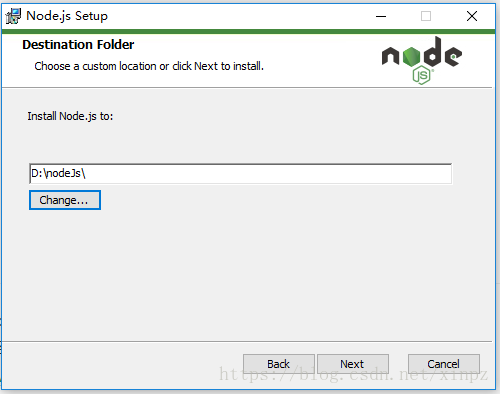Image resolution: width=500 pixels, height=394 pixels.
Task: Click Next to continue installation
Action: coord(353,364)
